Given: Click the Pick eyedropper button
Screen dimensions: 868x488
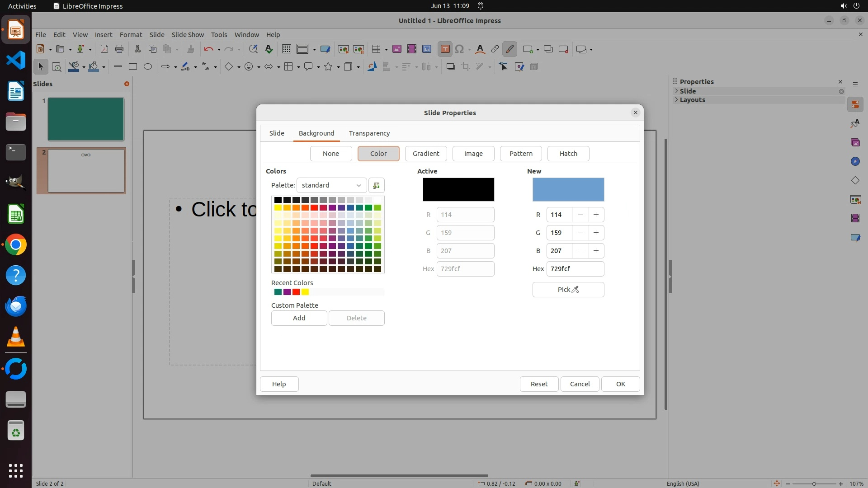Looking at the screenshot, I should pyautogui.click(x=568, y=290).
